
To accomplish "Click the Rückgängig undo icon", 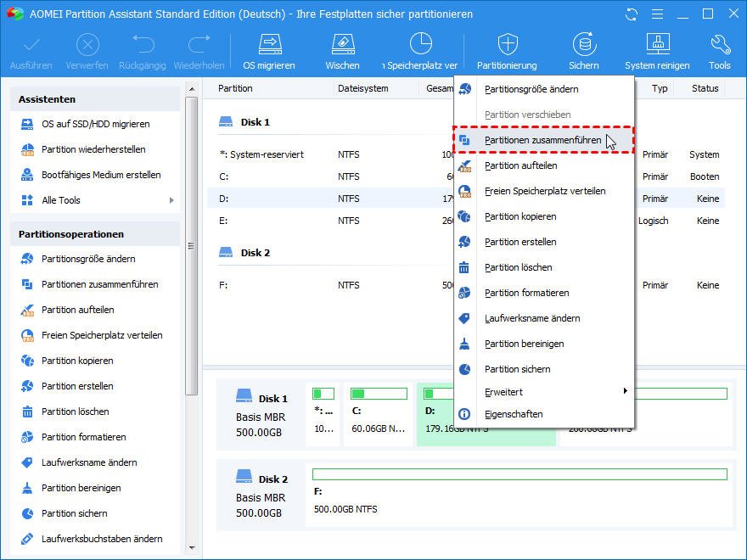I will 143,45.
